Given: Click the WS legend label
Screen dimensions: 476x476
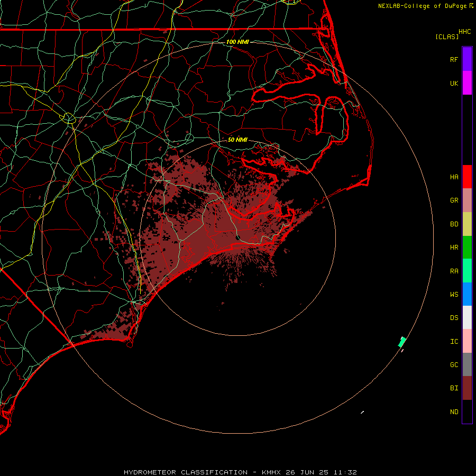Looking at the screenshot, I should pos(454,294).
